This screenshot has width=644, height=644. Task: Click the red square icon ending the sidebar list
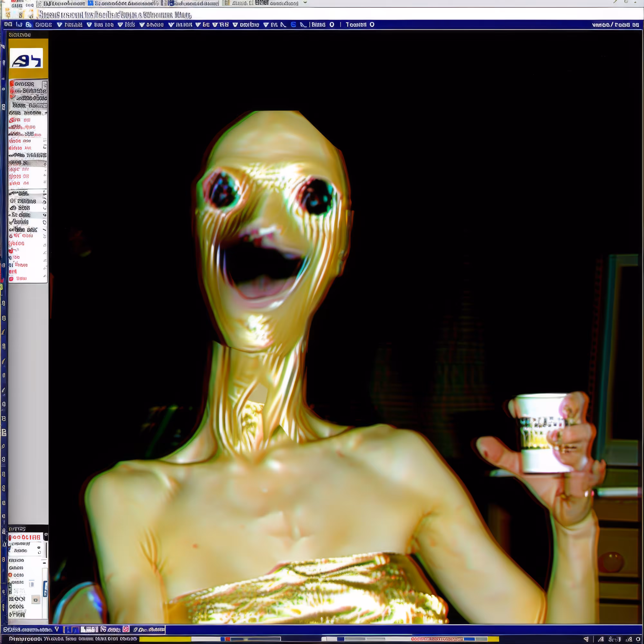tap(11, 279)
